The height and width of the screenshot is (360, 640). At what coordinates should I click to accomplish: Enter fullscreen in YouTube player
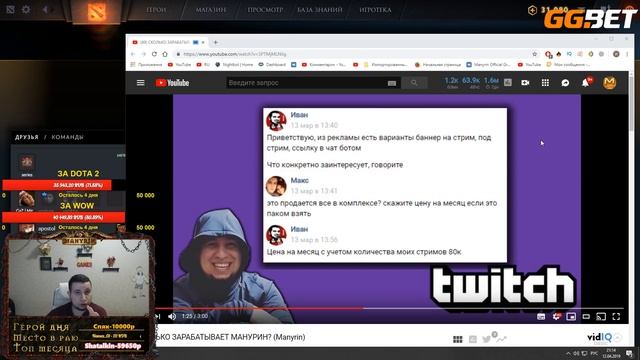(x=616, y=316)
